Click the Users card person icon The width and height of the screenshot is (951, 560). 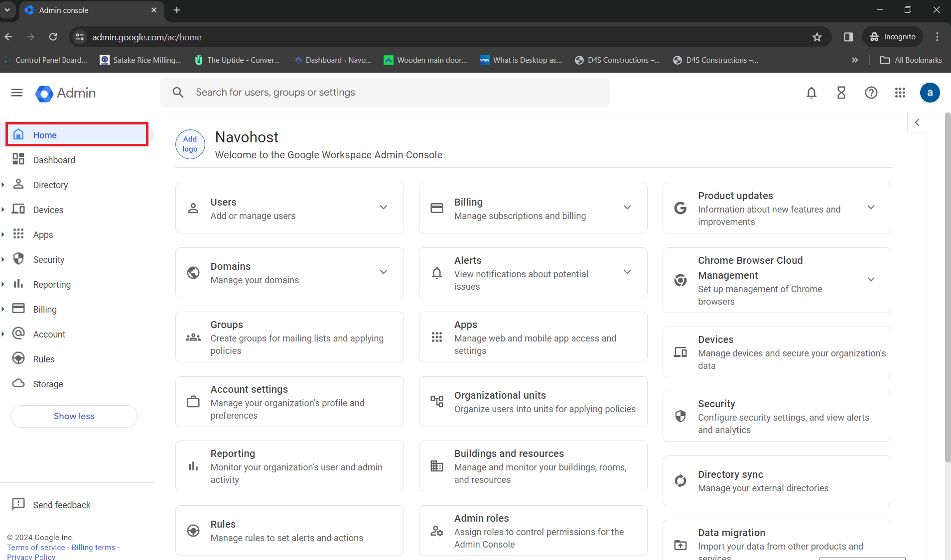pos(193,208)
